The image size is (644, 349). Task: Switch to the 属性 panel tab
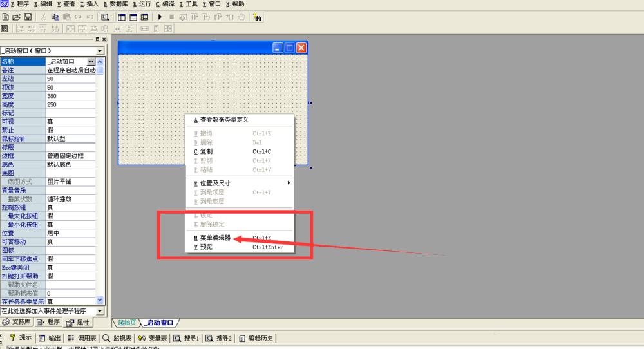[78, 323]
